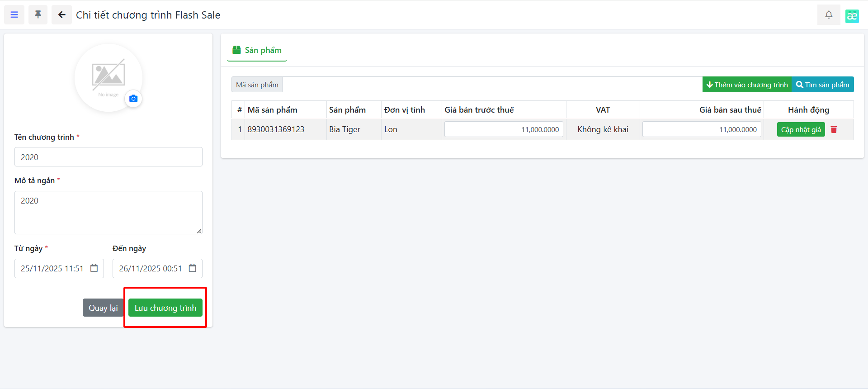Open calendar picker for Từ ngày
The image size is (868, 389).
pyautogui.click(x=94, y=268)
